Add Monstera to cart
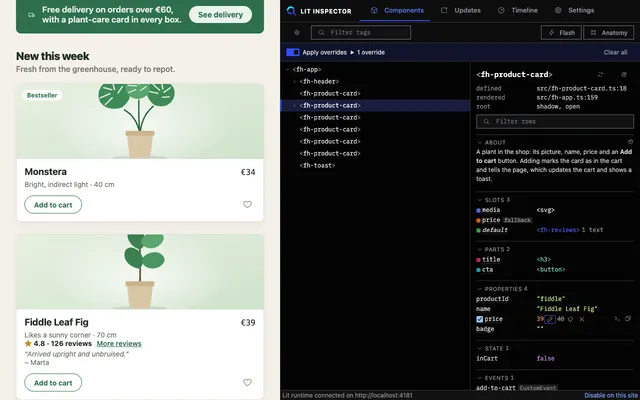This screenshot has height=400, width=640. click(53, 204)
